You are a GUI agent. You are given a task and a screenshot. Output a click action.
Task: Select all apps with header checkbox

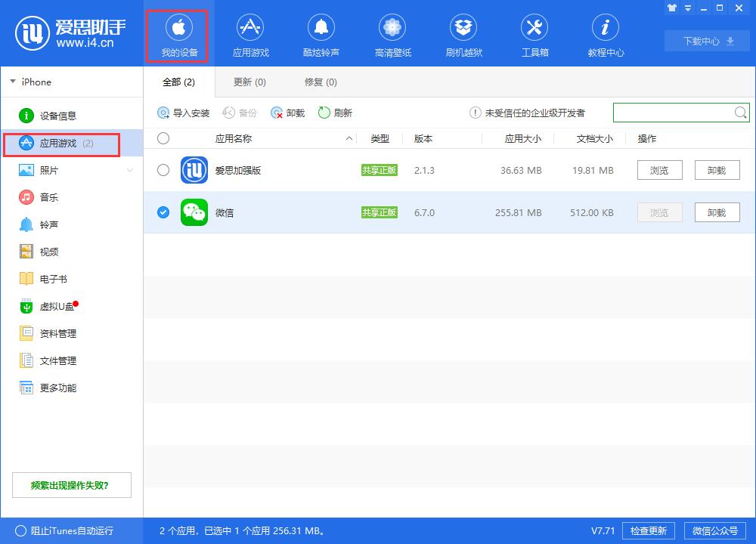tap(163, 138)
